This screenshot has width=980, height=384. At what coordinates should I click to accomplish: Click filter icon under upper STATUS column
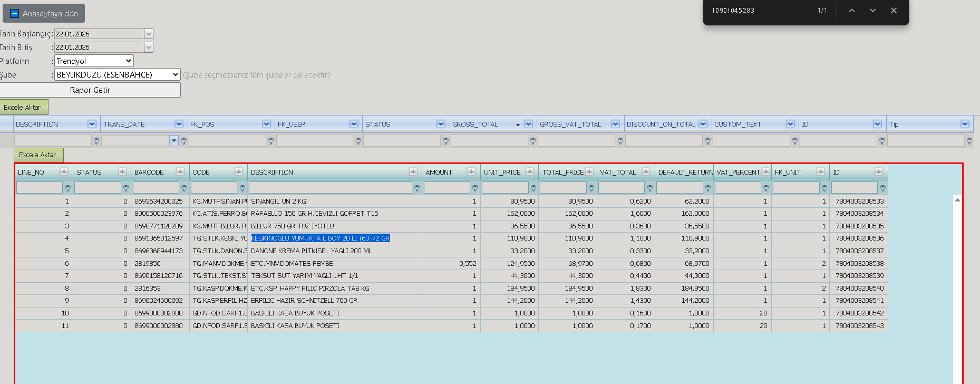(x=446, y=141)
